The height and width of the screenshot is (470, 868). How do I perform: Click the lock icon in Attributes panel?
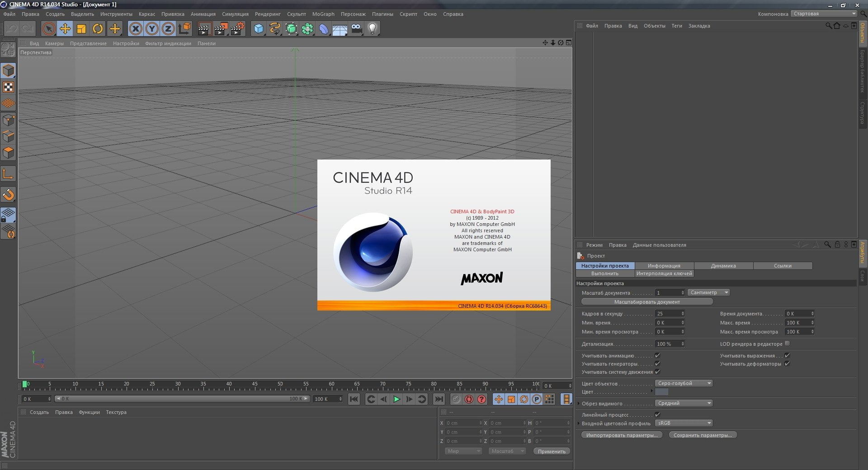(837, 244)
